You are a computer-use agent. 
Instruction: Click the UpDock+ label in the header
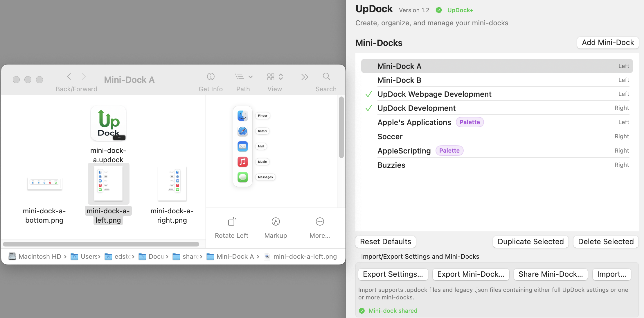tap(460, 10)
